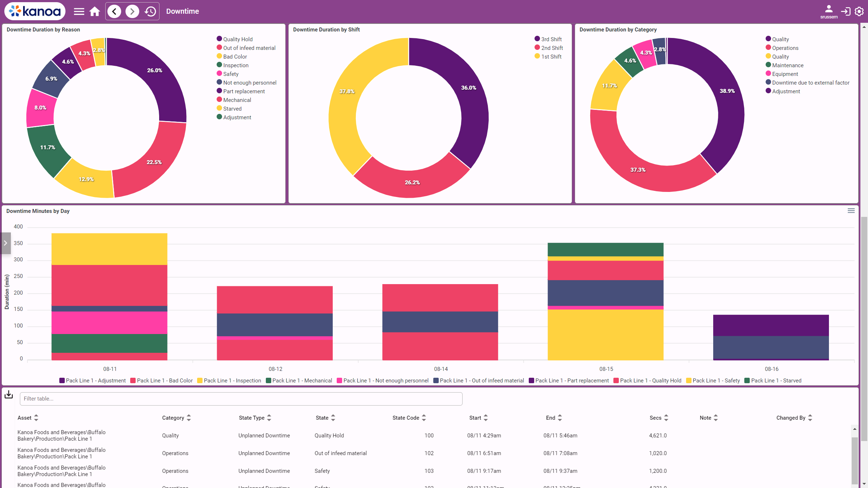The width and height of the screenshot is (868, 488).
Task: Click the table scrollbar up arrow
Action: pos(855,429)
